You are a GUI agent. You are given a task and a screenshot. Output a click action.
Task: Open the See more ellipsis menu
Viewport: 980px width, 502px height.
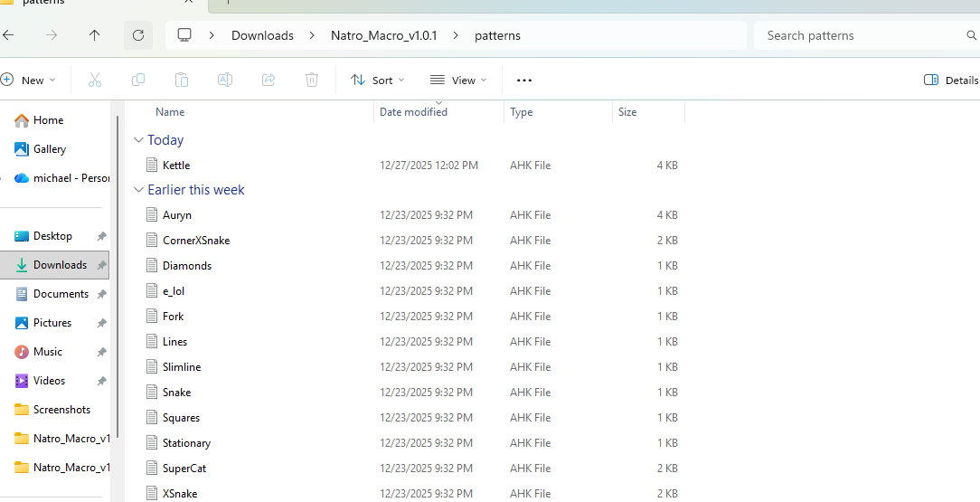pyautogui.click(x=524, y=80)
